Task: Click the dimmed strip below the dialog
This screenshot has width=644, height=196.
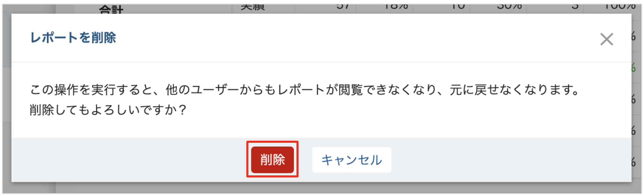Action: [x=322, y=188]
